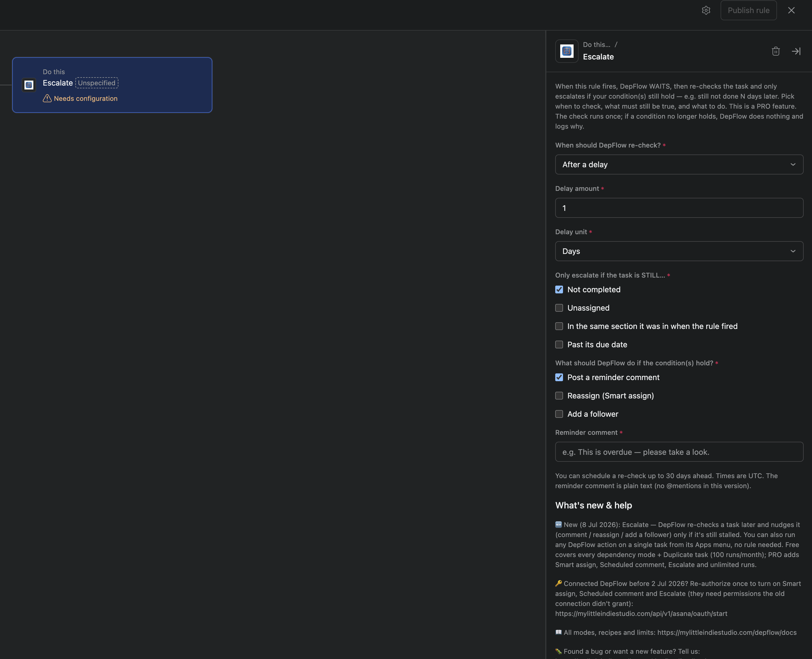Image resolution: width=812 pixels, height=659 pixels.
Task: Open the depflow/docs URL
Action: point(727,632)
